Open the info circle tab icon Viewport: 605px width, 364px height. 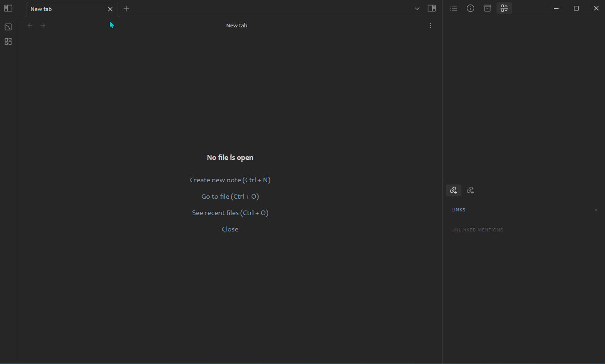point(471,8)
